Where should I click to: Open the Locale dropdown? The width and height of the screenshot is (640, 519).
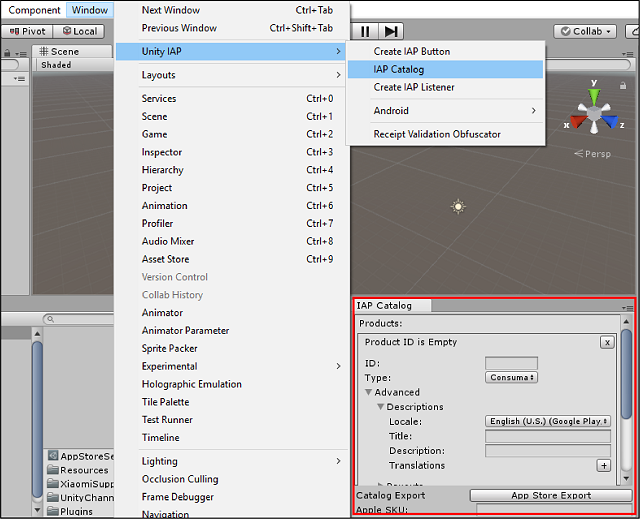(x=548, y=421)
